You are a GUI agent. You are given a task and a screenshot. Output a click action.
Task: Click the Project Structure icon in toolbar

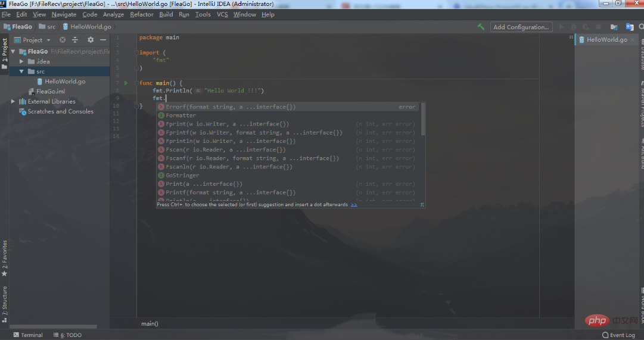point(614,27)
